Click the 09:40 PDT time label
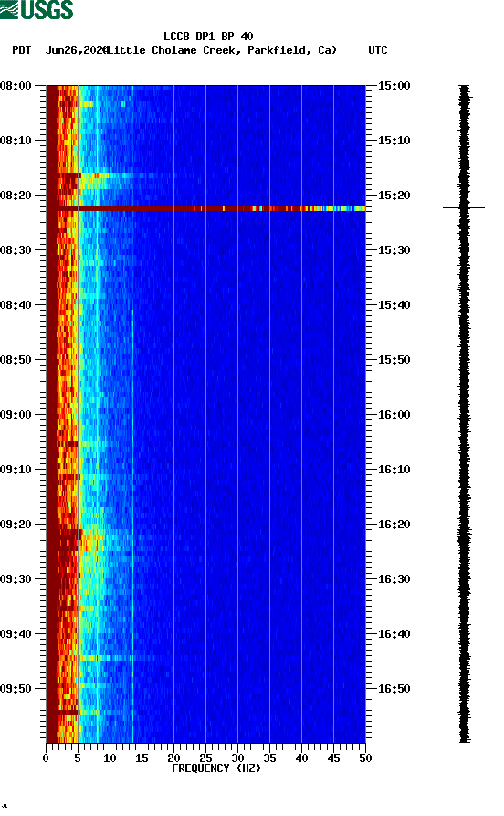Image resolution: width=504 pixels, height=816 pixels. click(x=16, y=634)
